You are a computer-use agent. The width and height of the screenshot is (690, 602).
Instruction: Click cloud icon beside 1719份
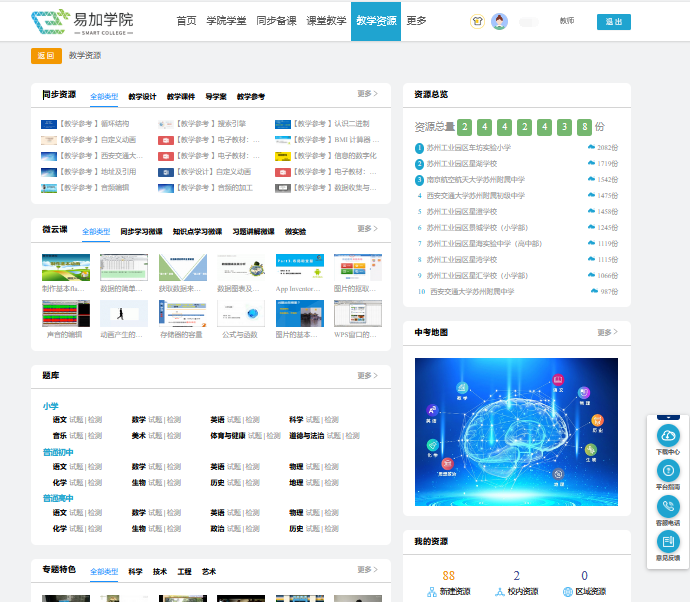click(591, 163)
